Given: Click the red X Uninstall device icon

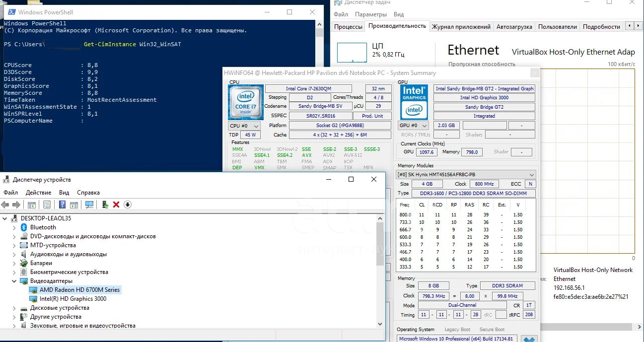Looking at the screenshot, I should pos(116,205).
